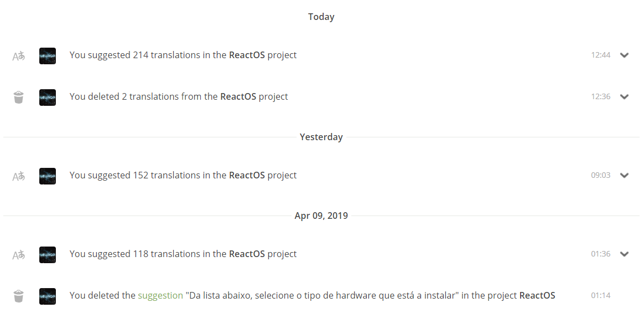The width and height of the screenshot is (644, 323).
Task: Click trash icon beside deleted suggestion entry
Action: [19, 296]
